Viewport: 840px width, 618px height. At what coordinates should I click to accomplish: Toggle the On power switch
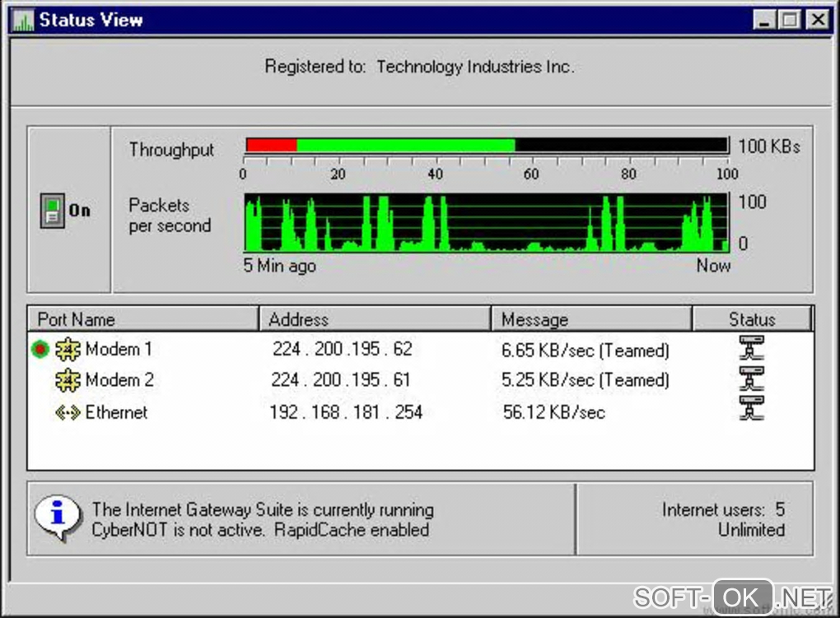pyautogui.click(x=53, y=211)
